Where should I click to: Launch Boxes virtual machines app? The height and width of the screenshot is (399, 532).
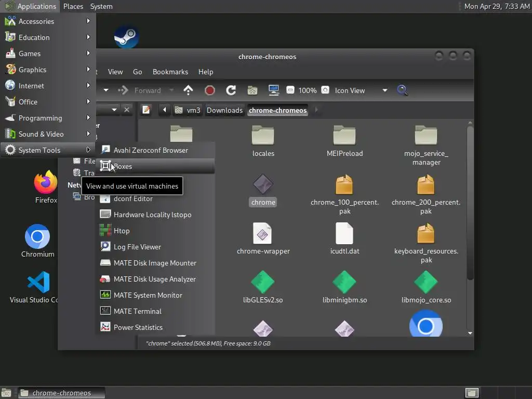[156, 166]
